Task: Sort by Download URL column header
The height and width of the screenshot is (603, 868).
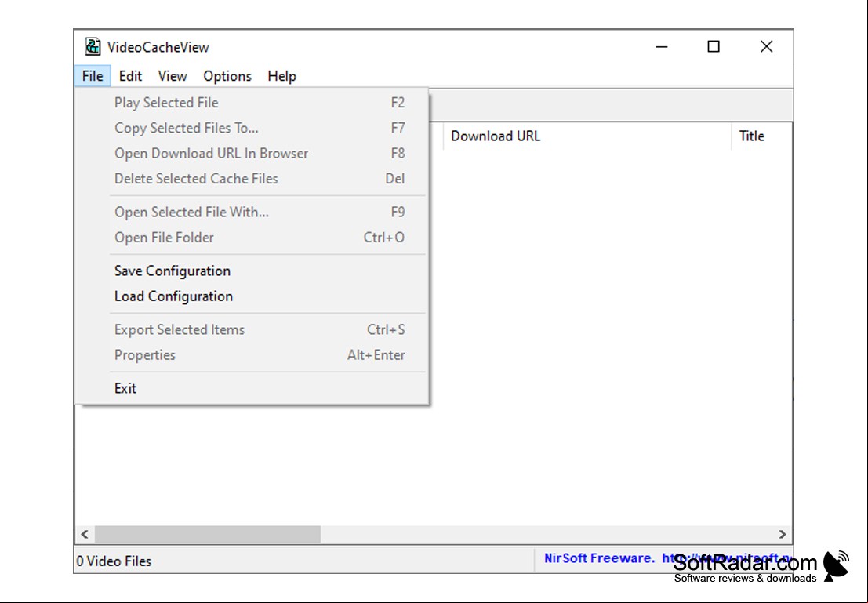Action: click(587, 136)
